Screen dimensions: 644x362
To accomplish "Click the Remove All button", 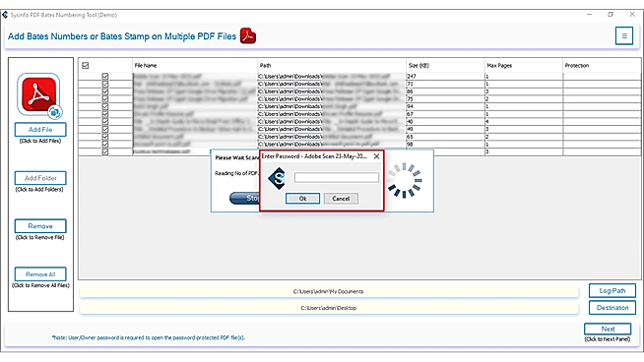I will (40, 274).
